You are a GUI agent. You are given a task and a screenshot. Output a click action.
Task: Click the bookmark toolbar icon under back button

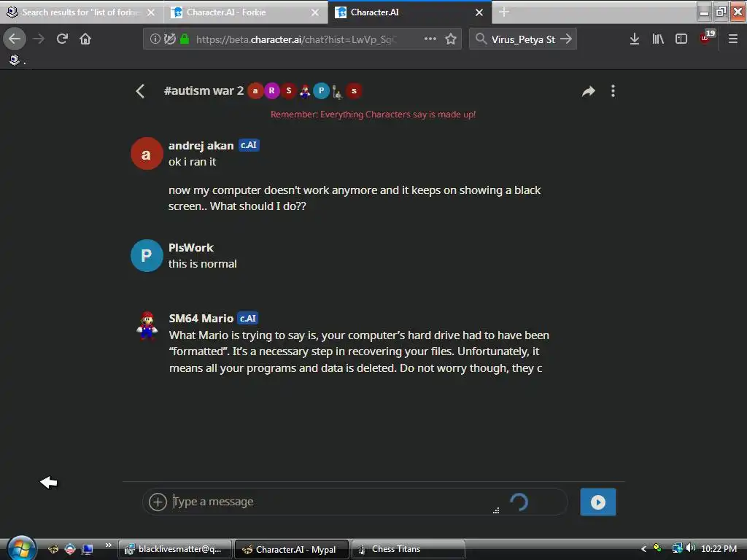click(15, 60)
